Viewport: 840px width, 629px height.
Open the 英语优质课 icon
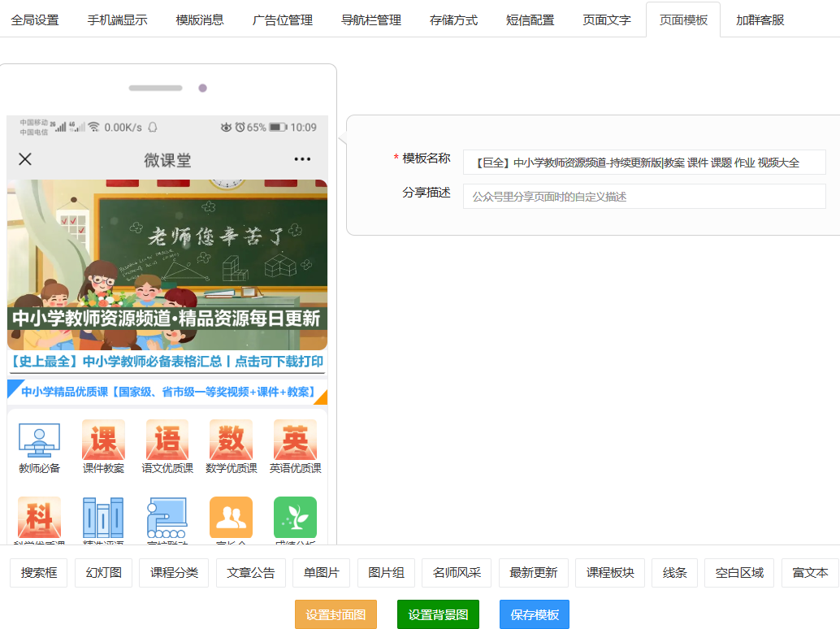click(x=295, y=440)
